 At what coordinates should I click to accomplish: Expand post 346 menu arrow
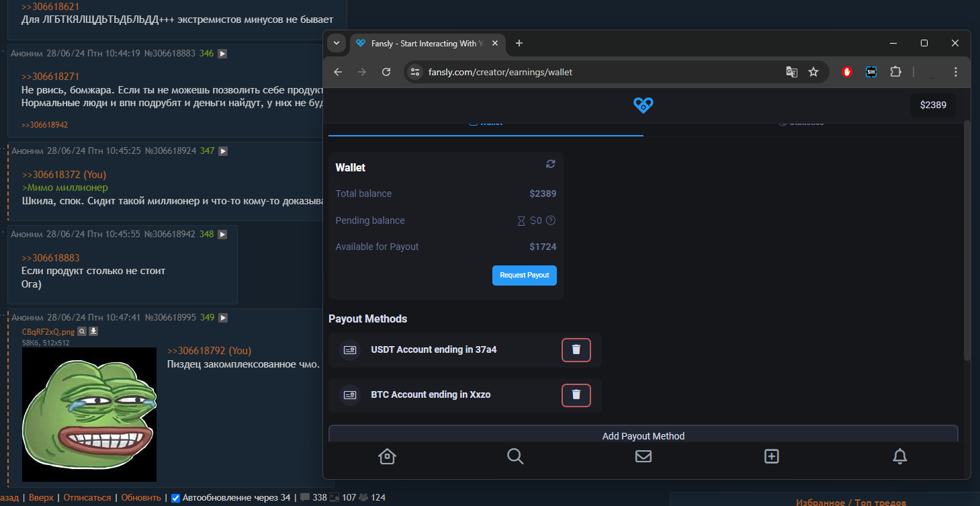(x=222, y=53)
